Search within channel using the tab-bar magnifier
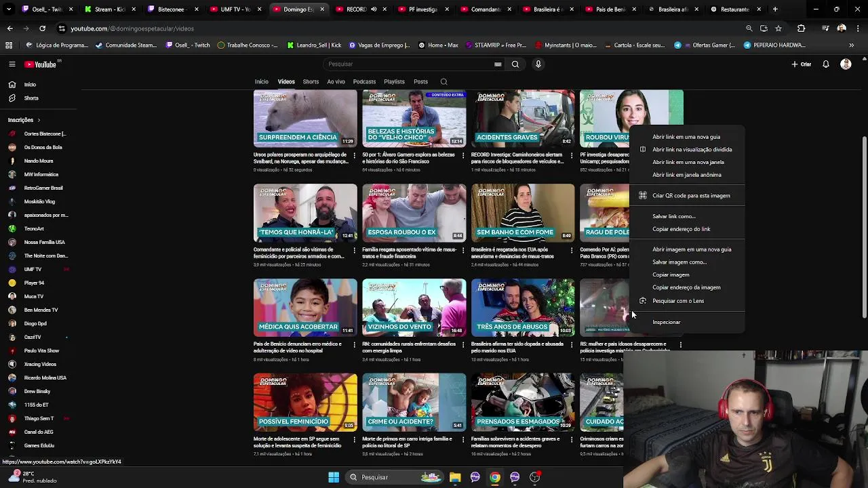868x488 pixels. pos(443,82)
